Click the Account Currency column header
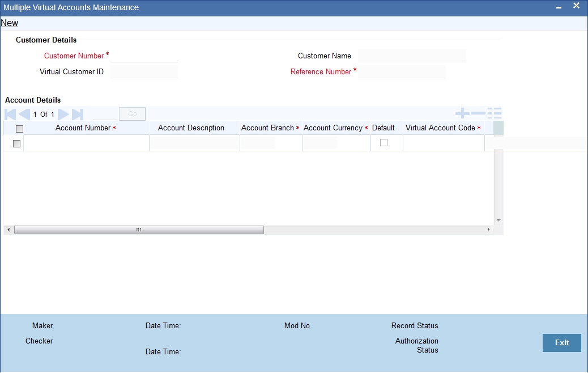Image resolution: width=588 pixels, height=373 pixels. (x=335, y=128)
